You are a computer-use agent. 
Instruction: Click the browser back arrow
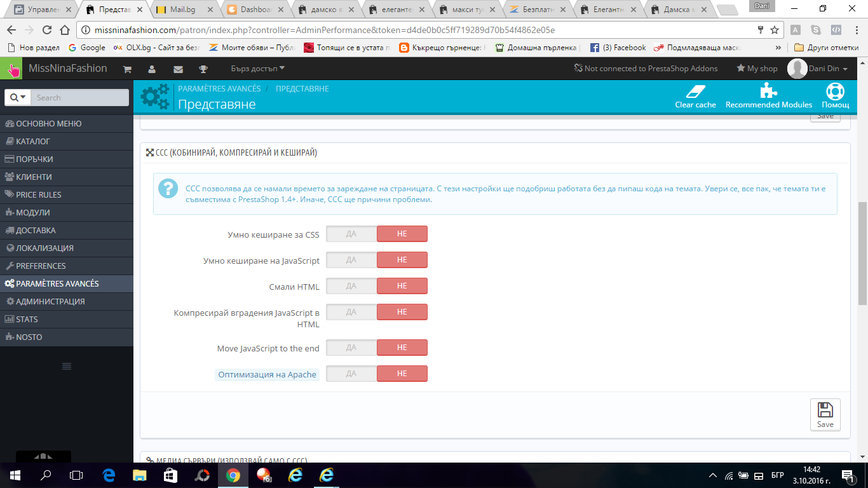[11, 30]
